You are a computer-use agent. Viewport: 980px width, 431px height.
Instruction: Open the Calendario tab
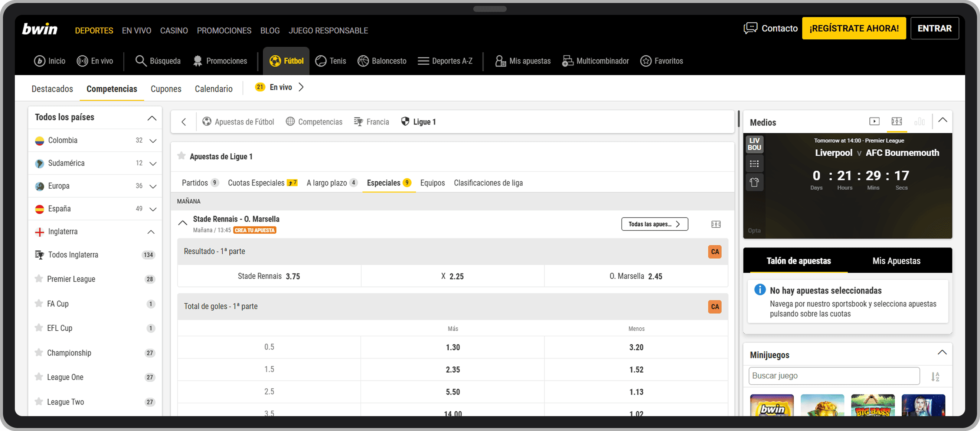213,89
